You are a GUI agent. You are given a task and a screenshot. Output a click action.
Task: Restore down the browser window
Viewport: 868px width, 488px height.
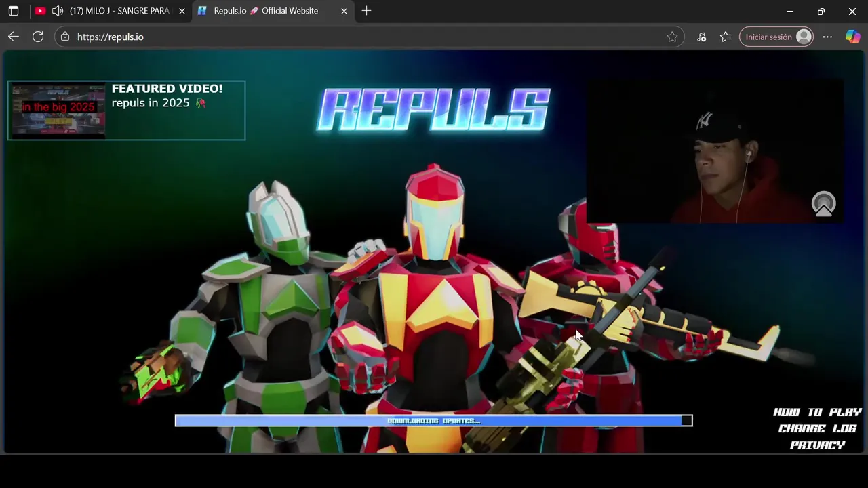click(821, 11)
